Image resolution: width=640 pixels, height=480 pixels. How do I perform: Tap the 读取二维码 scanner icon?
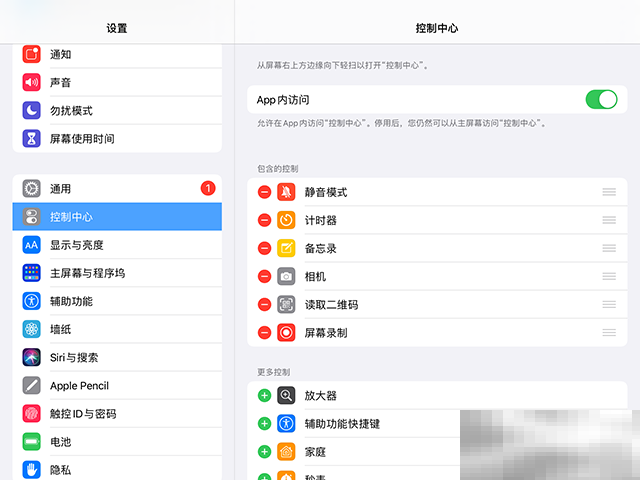point(286,304)
